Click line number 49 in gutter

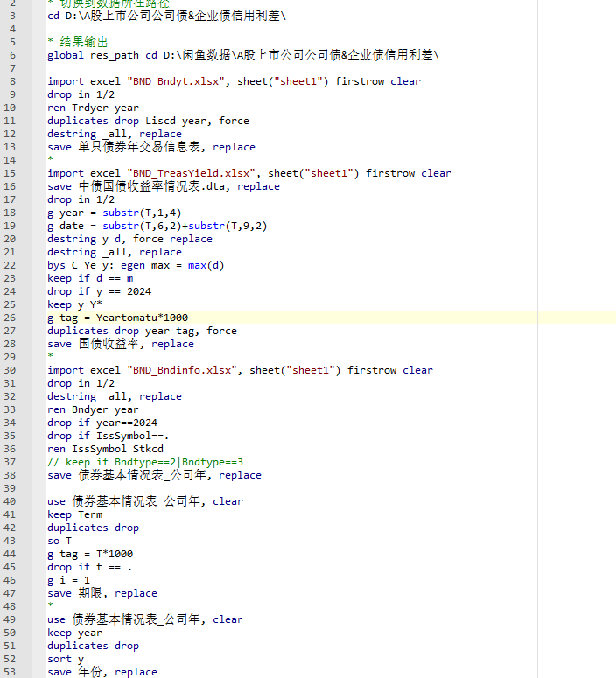[x=10, y=619]
